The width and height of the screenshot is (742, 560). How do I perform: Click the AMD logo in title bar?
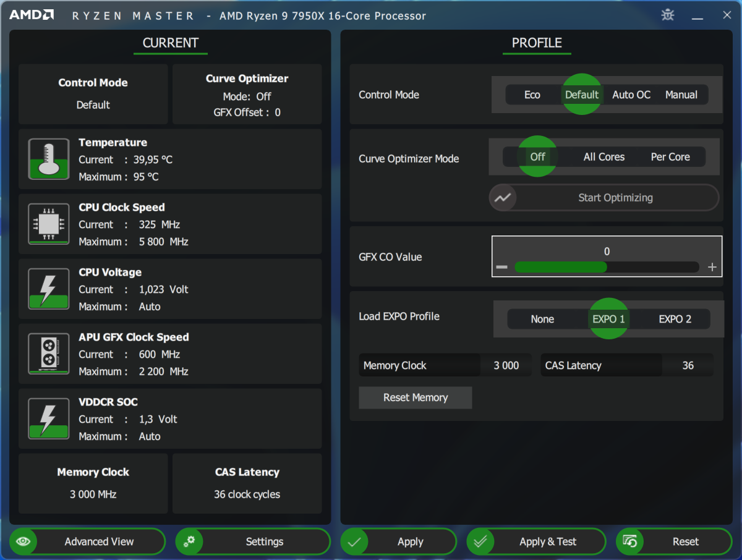click(x=32, y=15)
